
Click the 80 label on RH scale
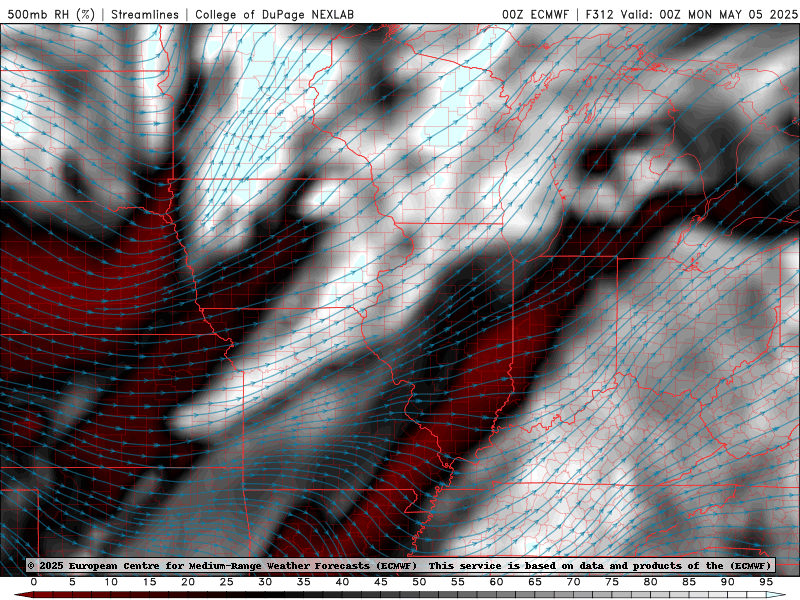(x=651, y=582)
